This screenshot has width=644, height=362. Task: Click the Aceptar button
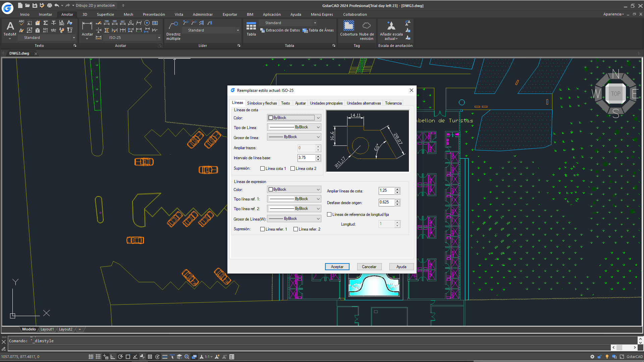[x=337, y=267]
